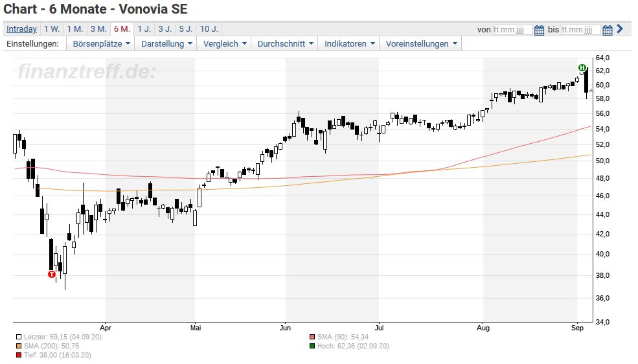
Task: Click the 34,0 price axis label
Action: (602, 322)
